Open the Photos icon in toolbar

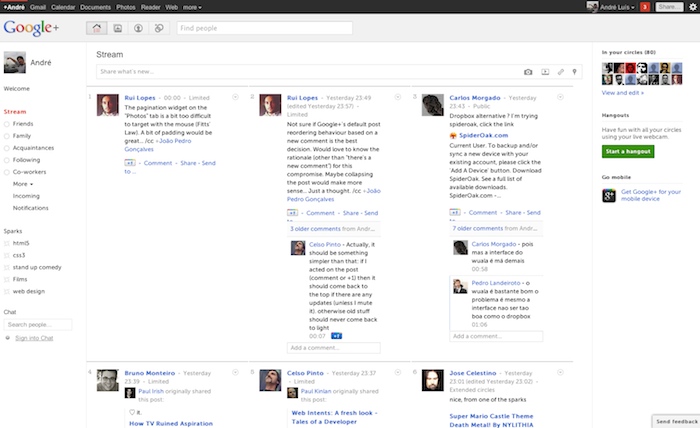coord(118,28)
